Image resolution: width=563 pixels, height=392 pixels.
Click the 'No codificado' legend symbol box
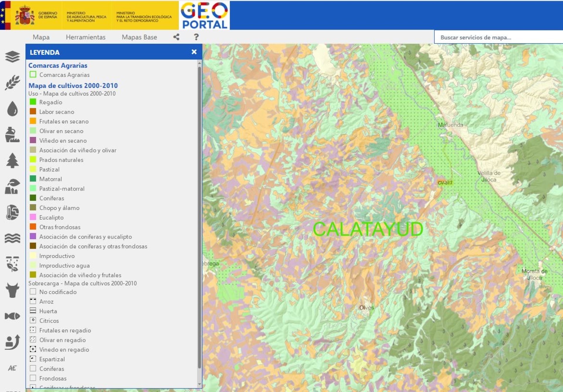pos(33,291)
